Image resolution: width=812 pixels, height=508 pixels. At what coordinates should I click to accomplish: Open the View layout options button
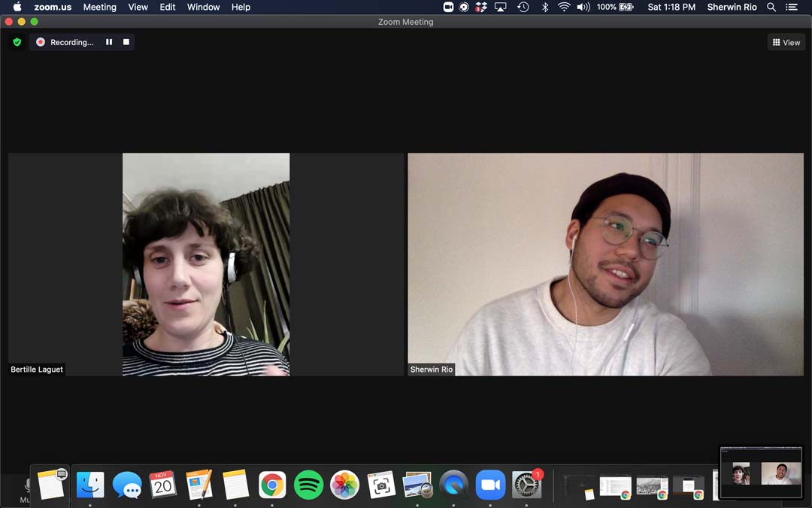[786, 42]
